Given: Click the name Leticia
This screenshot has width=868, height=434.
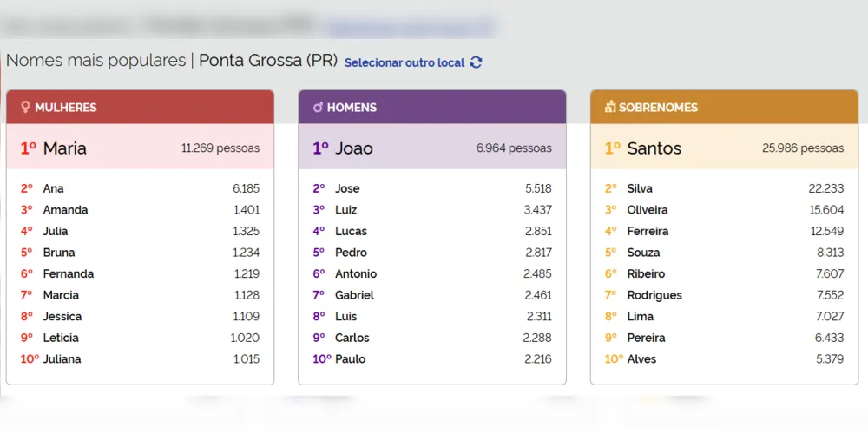Looking at the screenshot, I should [x=61, y=338].
